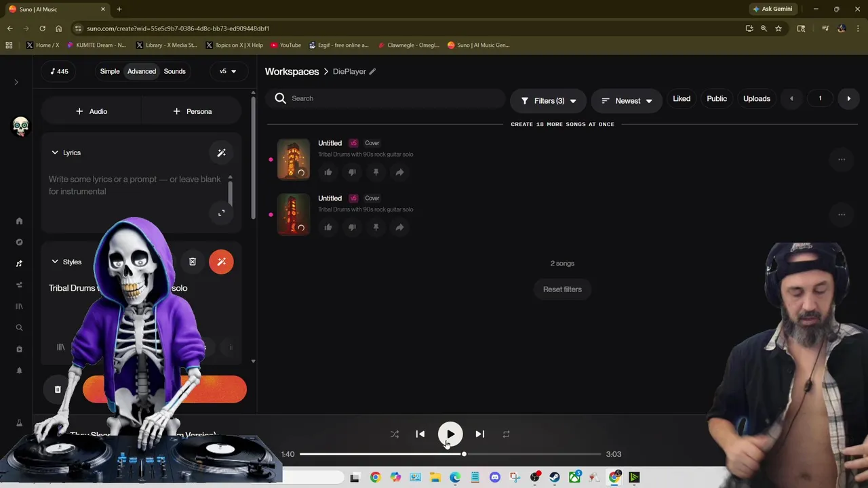Expand the lyrics editor to full size
This screenshot has width=868, height=488.
(x=221, y=213)
